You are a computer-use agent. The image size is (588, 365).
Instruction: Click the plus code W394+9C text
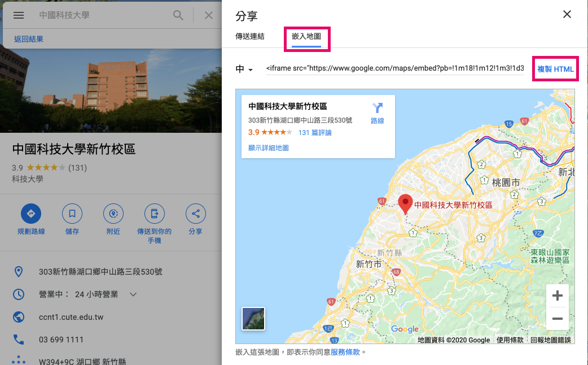tap(82, 361)
